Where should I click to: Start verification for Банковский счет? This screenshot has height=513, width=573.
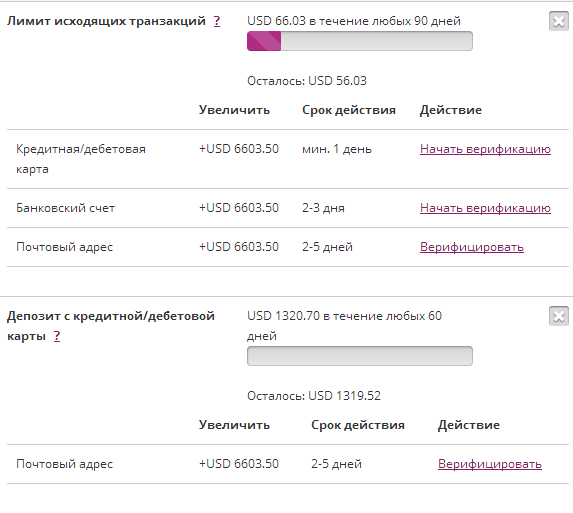pos(485,208)
